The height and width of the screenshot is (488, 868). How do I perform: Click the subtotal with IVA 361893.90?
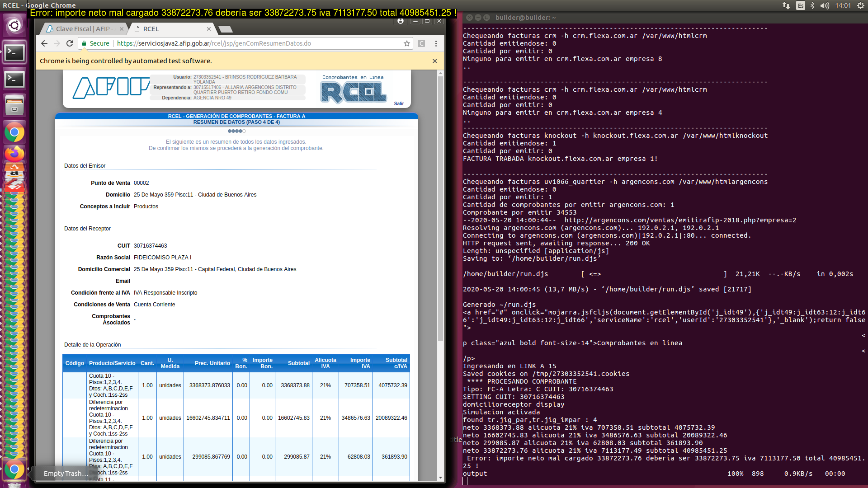[x=394, y=457]
